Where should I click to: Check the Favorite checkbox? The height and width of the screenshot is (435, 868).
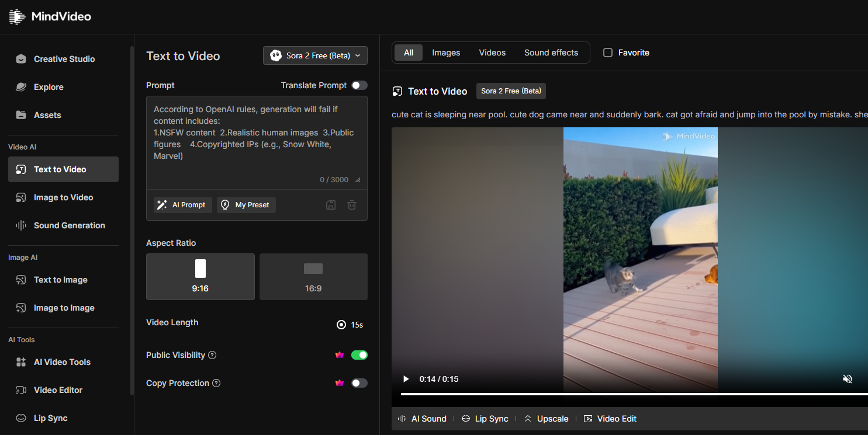[x=608, y=53]
